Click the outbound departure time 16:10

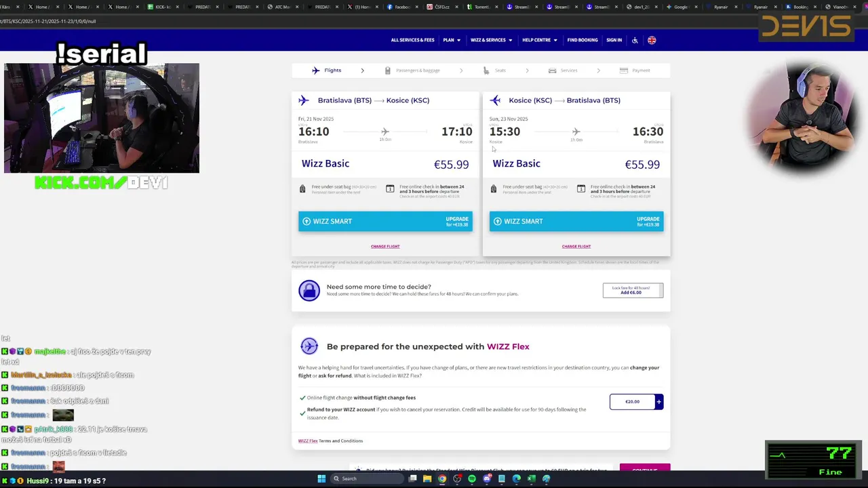(313, 132)
